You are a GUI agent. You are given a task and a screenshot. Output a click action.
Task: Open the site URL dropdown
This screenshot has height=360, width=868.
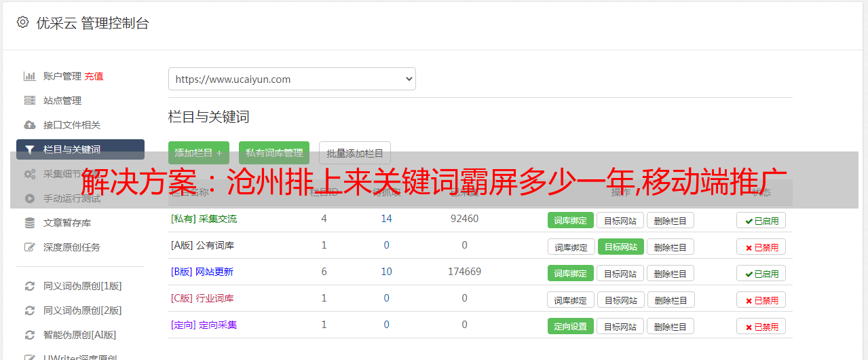pos(292,79)
